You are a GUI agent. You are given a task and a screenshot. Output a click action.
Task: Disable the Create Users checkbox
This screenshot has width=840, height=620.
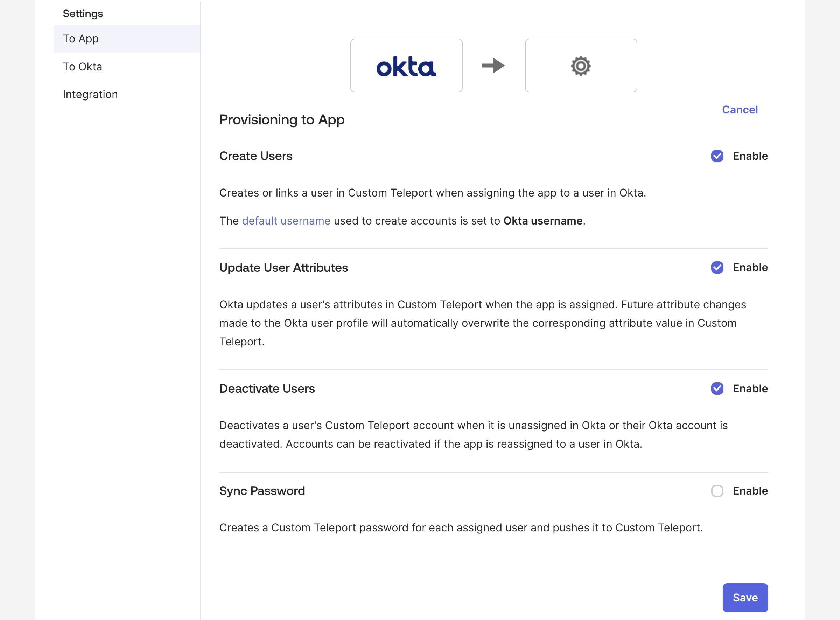(717, 156)
